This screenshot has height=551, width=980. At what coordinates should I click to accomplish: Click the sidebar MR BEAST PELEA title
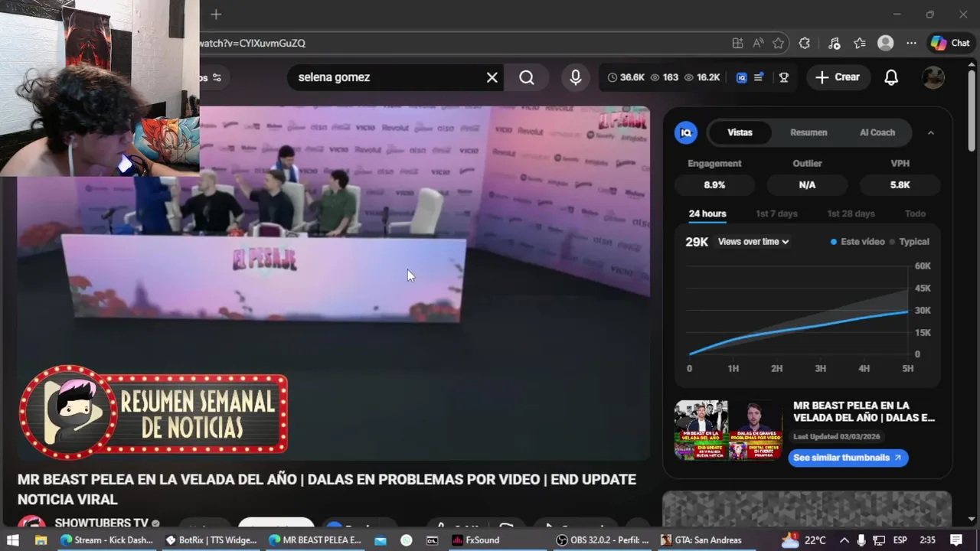pyautogui.click(x=864, y=412)
